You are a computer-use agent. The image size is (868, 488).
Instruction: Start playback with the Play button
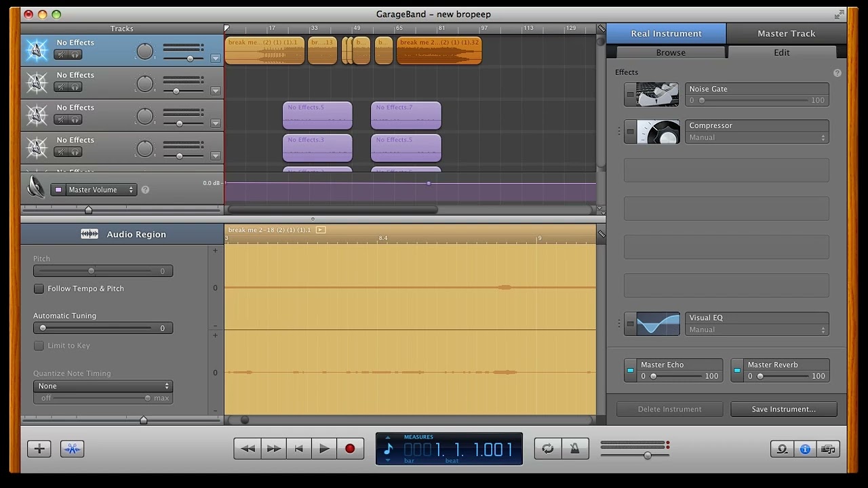pyautogui.click(x=324, y=449)
